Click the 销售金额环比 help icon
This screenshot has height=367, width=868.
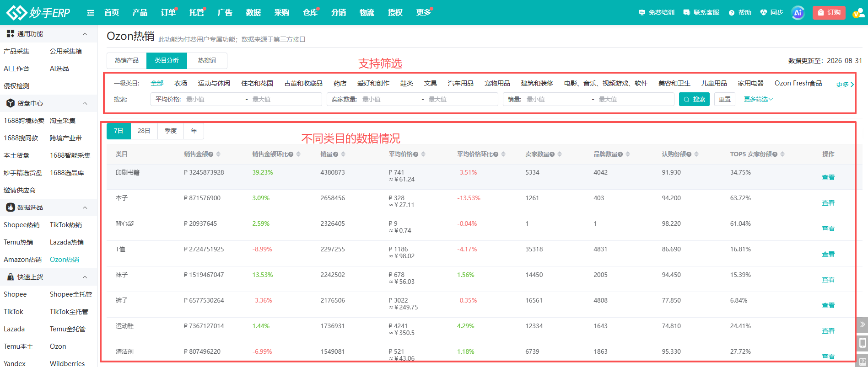point(291,154)
